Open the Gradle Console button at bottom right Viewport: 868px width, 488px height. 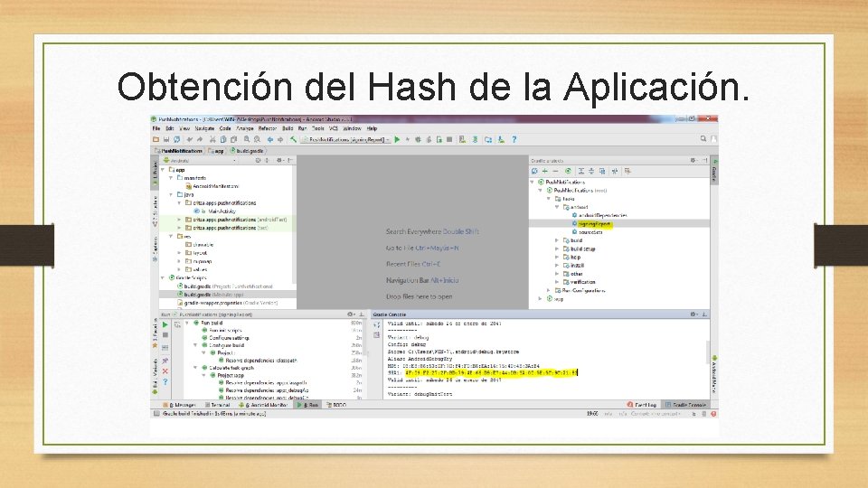point(685,405)
